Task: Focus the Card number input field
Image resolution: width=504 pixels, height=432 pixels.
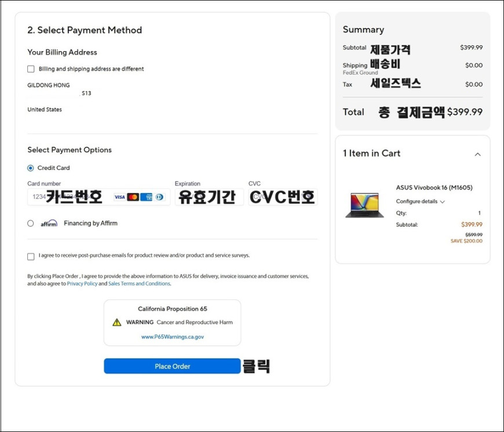Action: coord(98,197)
